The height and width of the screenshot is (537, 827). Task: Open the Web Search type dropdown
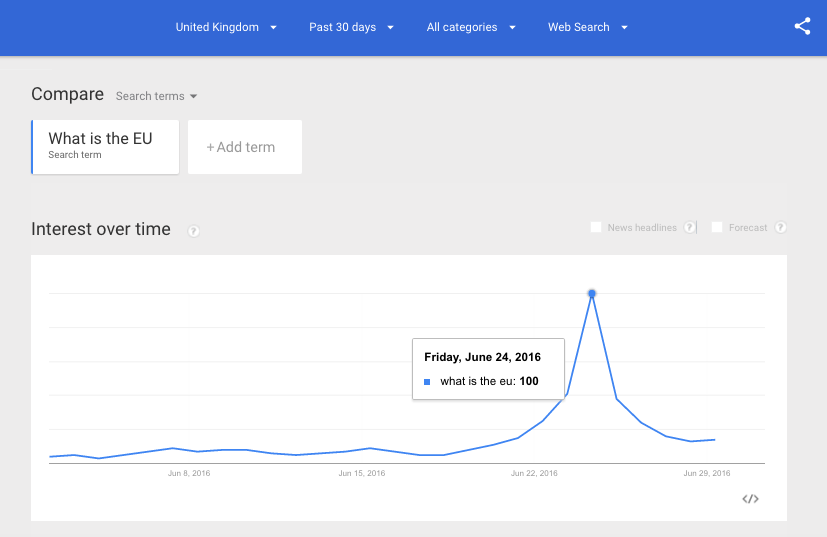tap(588, 27)
